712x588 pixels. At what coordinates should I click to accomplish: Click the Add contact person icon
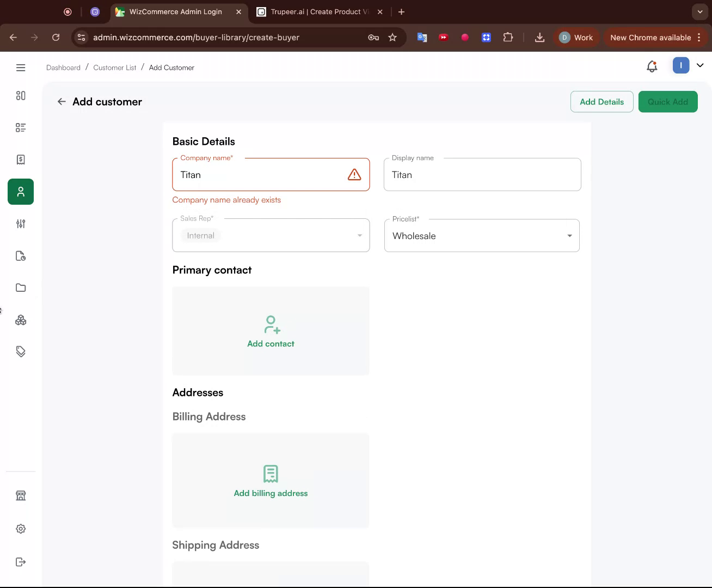pos(271,324)
